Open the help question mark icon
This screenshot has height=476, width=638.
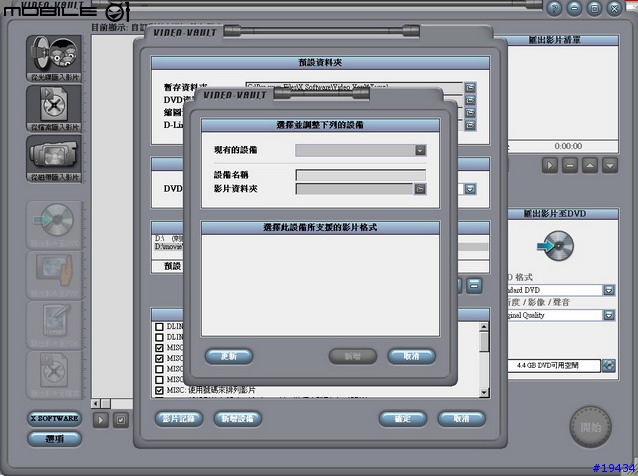[554, 8]
